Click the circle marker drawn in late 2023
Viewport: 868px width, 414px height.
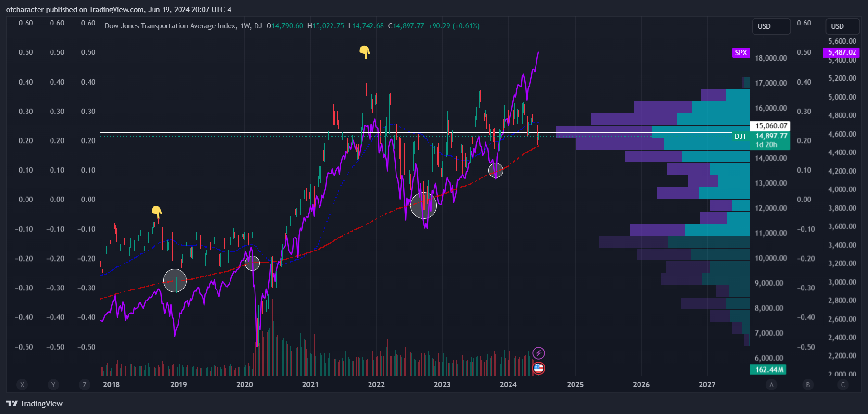click(x=496, y=170)
